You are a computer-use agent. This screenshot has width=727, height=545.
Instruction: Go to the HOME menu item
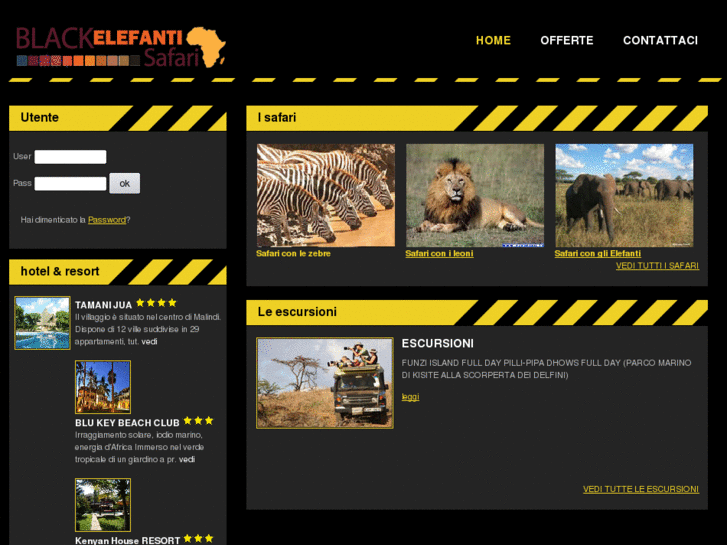pos(493,40)
